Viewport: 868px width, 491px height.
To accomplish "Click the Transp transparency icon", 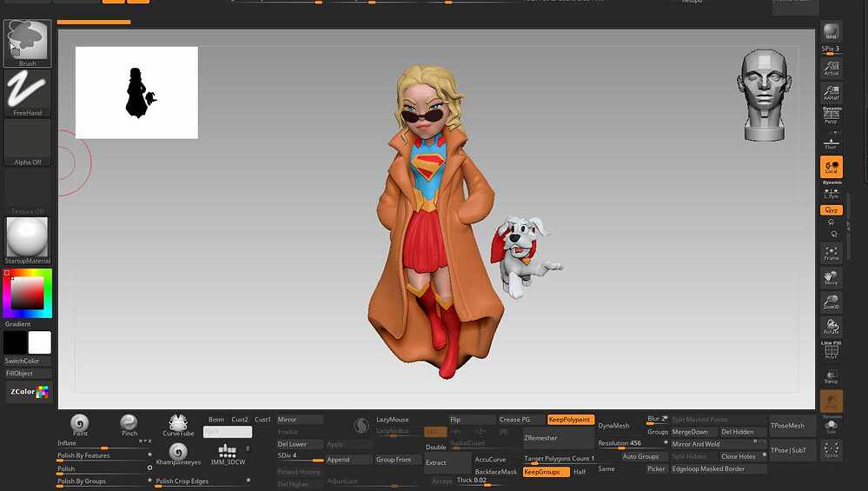I will (831, 376).
